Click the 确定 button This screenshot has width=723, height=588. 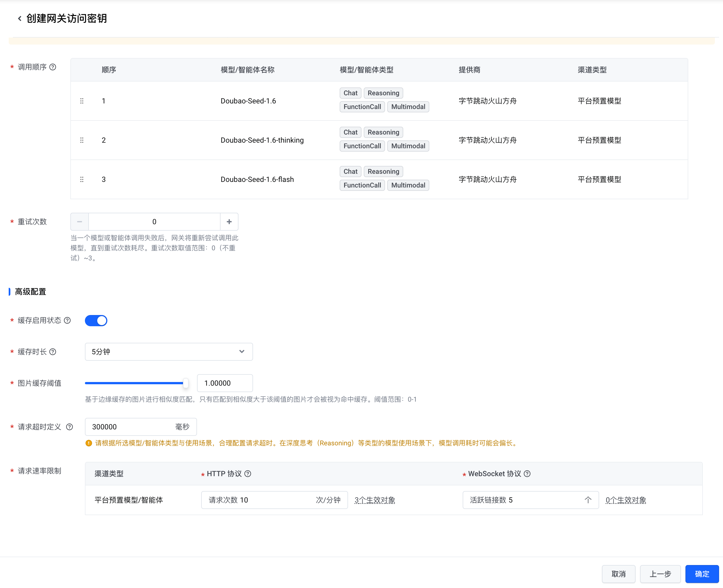702,574
